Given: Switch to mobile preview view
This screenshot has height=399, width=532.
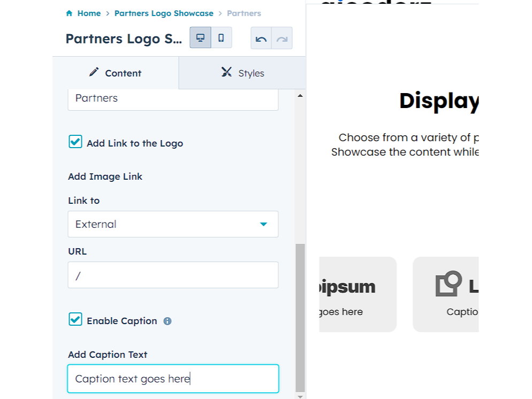Looking at the screenshot, I should tap(221, 38).
